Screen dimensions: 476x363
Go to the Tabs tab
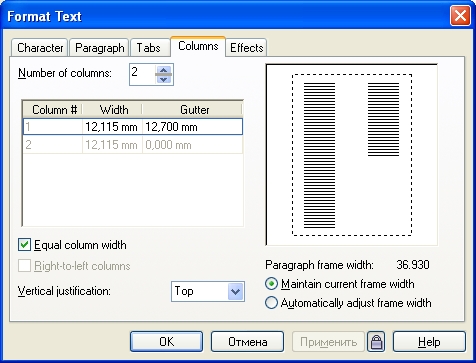click(149, 48)
